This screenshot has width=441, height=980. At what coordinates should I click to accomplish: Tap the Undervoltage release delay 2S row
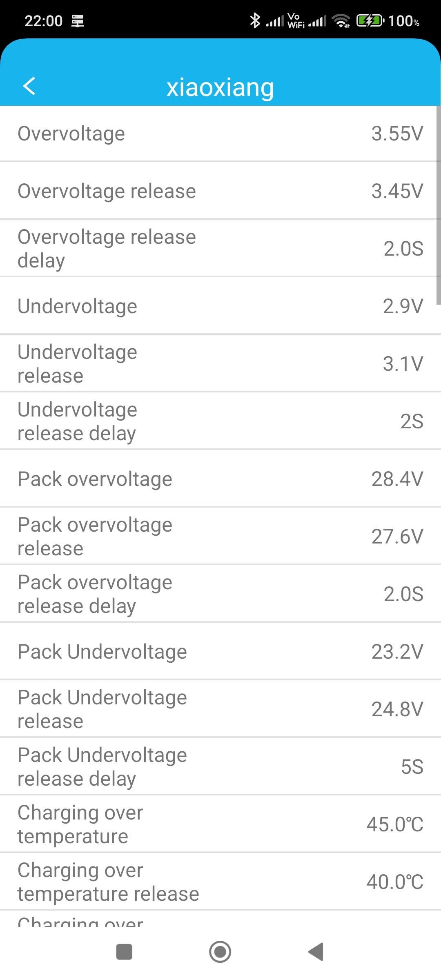coord(220,421)
